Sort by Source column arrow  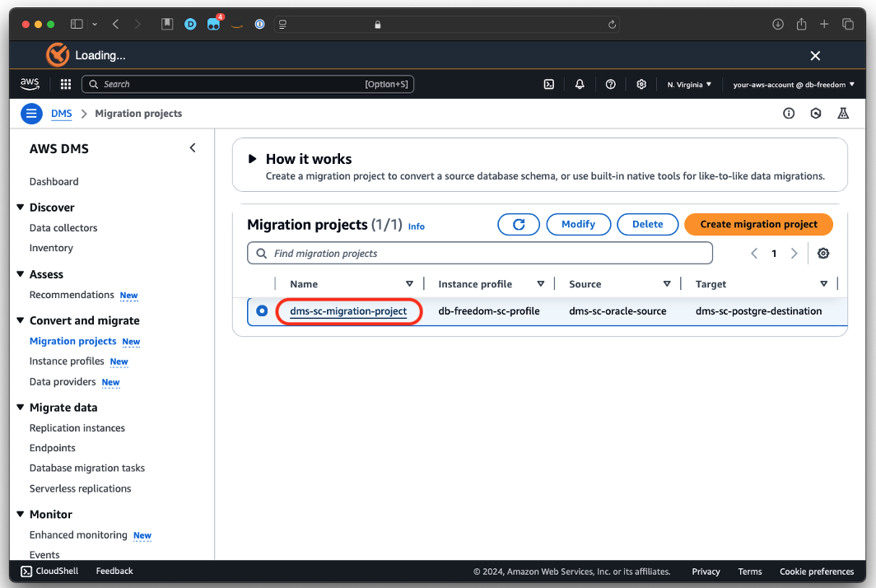[x=667, y=284]
